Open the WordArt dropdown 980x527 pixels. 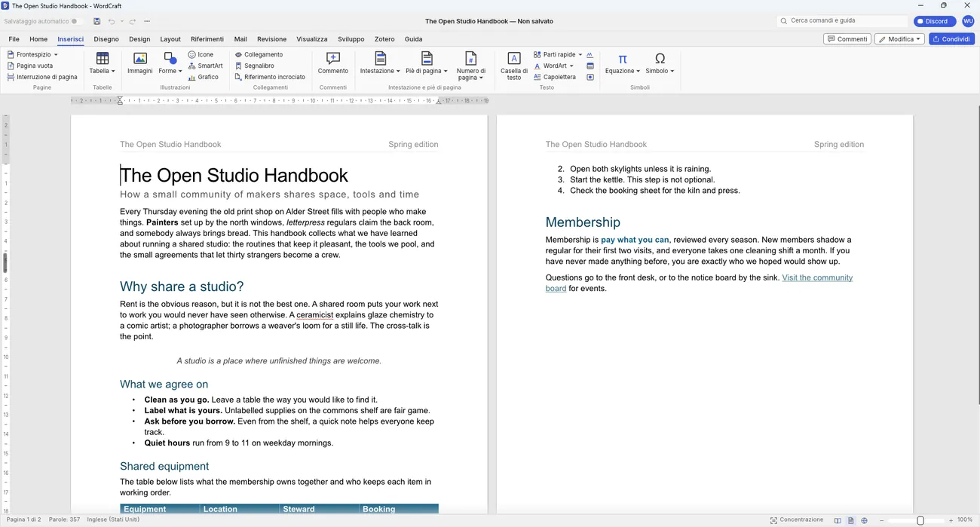(554, 66)
